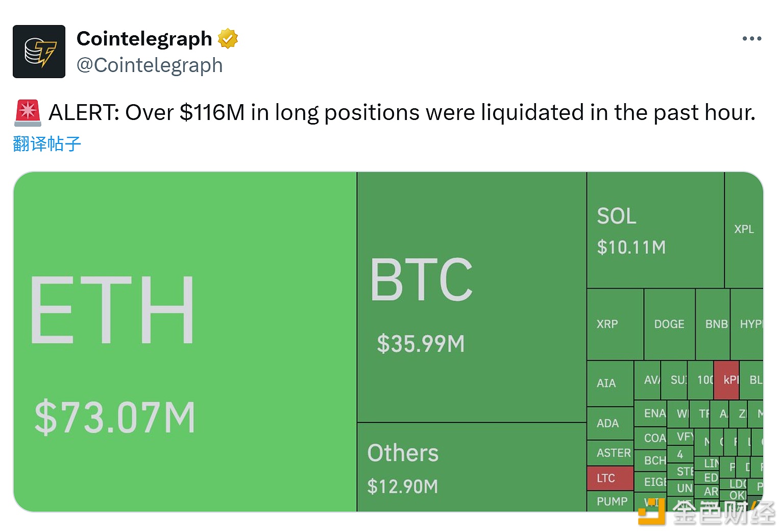
Task: Click the Others $12.90M block
Action: click(471, 467)
